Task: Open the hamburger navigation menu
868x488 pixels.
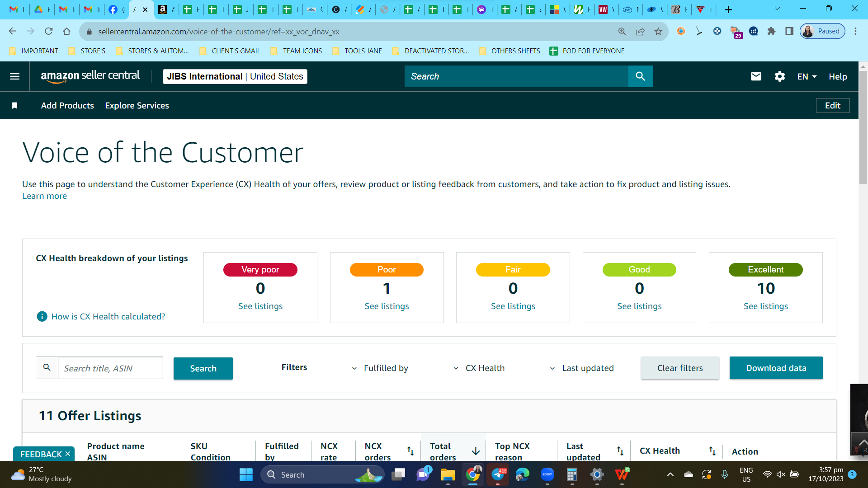Action: (14, 76)
